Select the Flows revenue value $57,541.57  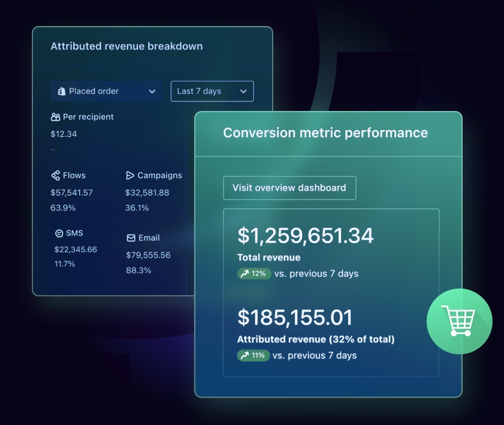(x=71, y=192)
